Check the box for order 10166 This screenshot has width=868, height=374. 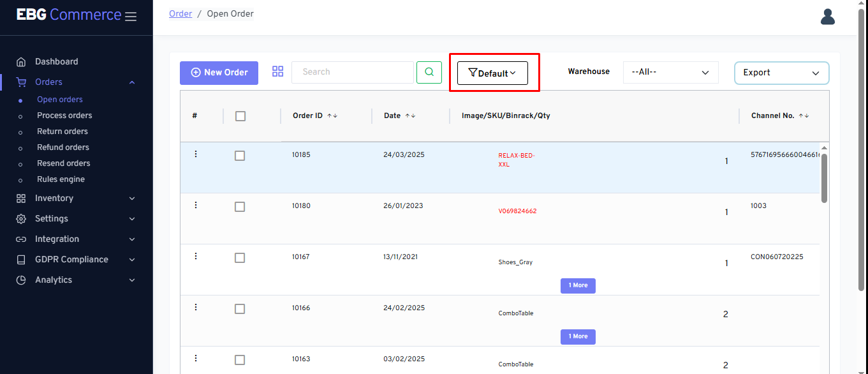pos(240,309)
